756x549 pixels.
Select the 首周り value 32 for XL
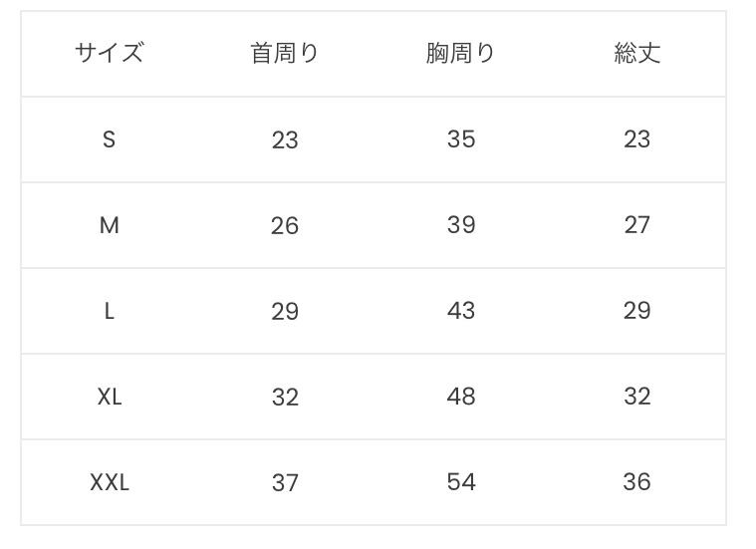(285, 397)
